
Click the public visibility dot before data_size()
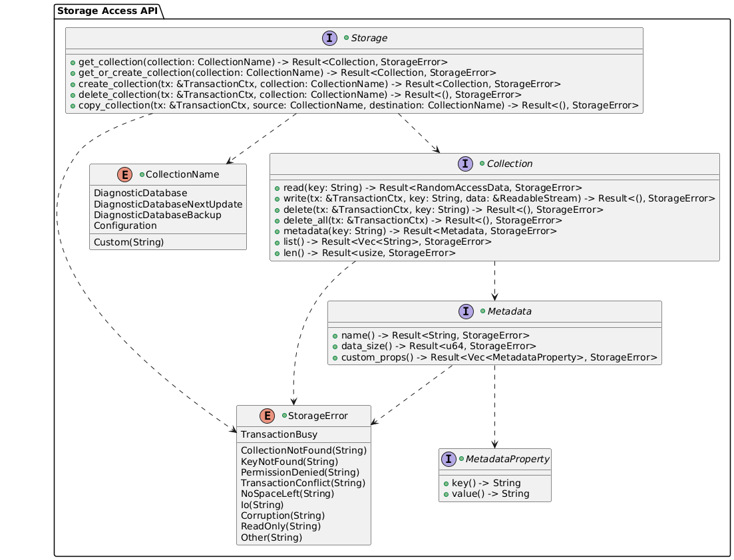(x=335, y=347)
